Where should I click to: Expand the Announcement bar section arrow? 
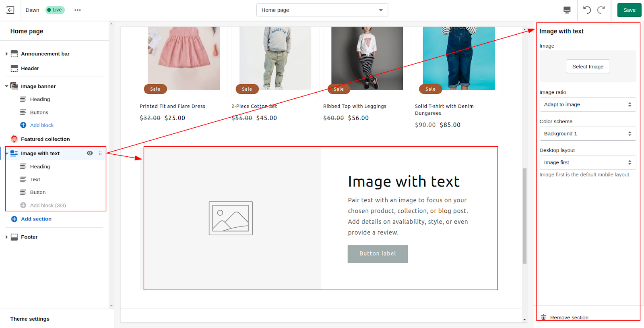(6, 54)
